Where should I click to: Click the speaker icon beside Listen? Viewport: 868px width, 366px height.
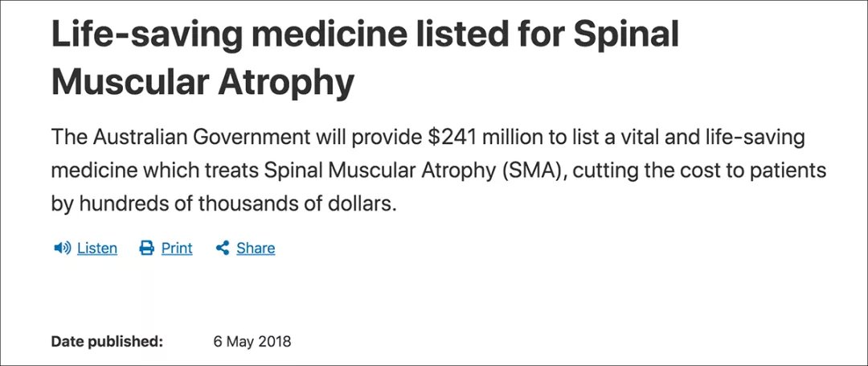(x=62, y=248)
